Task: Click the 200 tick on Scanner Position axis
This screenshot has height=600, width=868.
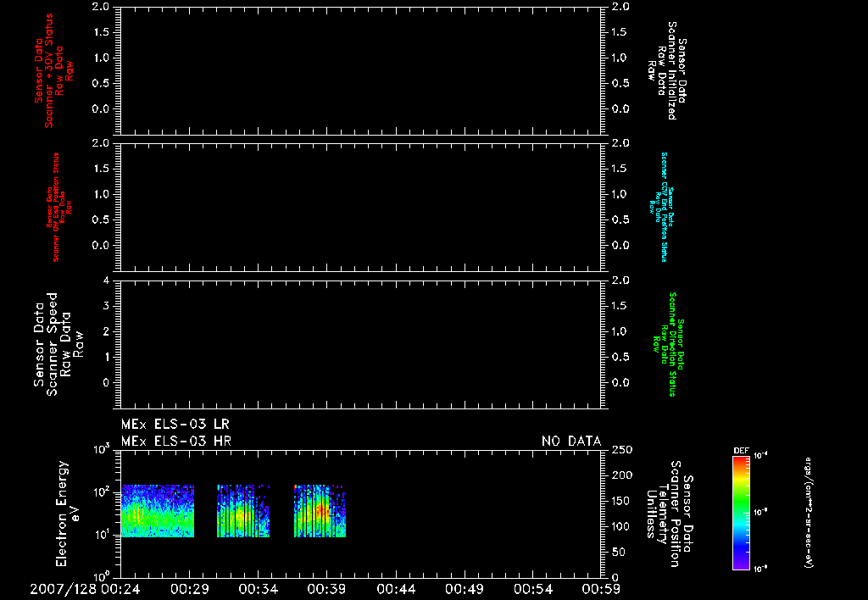Action: [621, 475]
